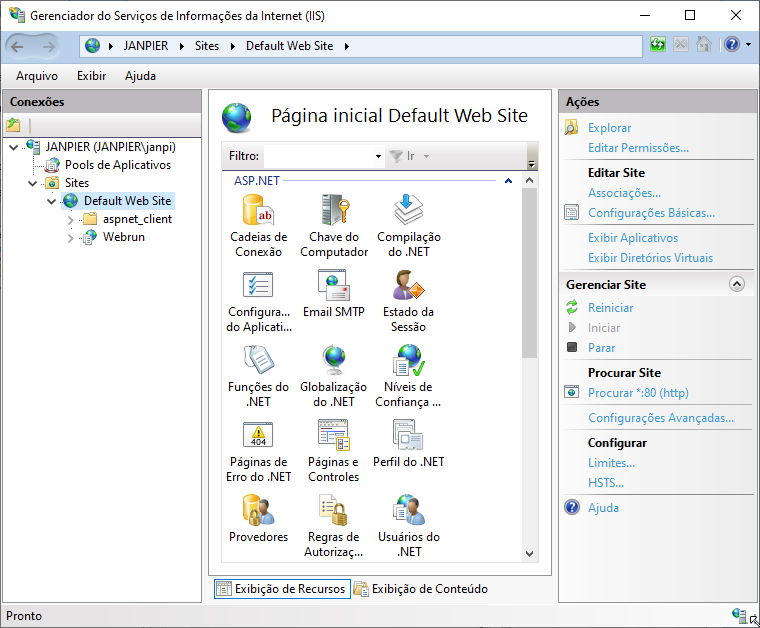Collapse the Gerenciar Site actions section
Image resolution: width=760 pixels, height=628 pixels.
coord(737,284)
